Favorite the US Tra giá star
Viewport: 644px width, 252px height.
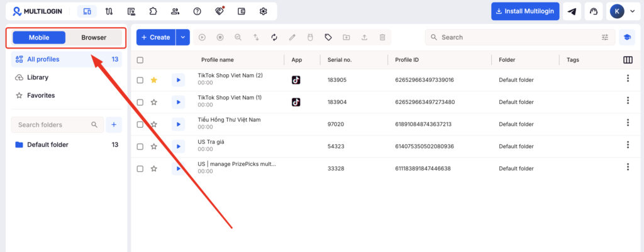pyautogui.click(x=153, y=147)
